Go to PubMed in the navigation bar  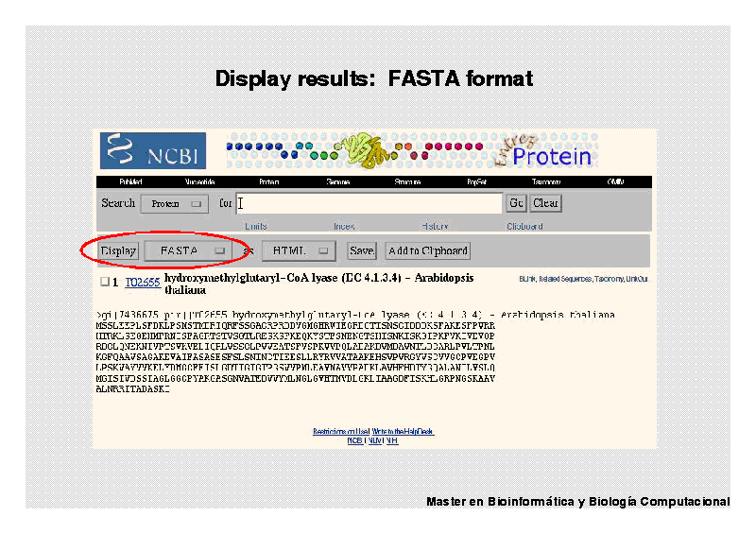(x=130, y=181)
